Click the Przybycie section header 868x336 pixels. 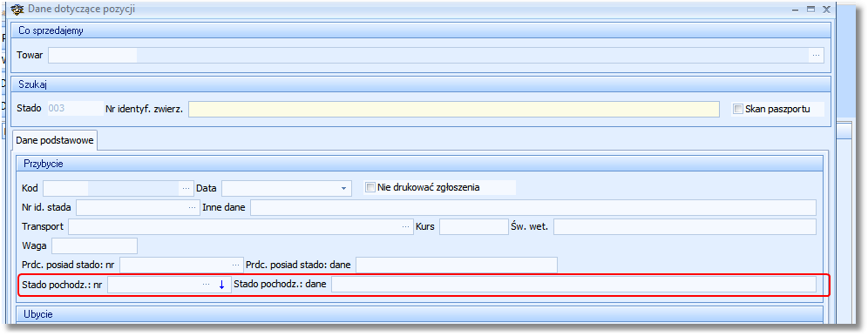(x=420, y=165)
